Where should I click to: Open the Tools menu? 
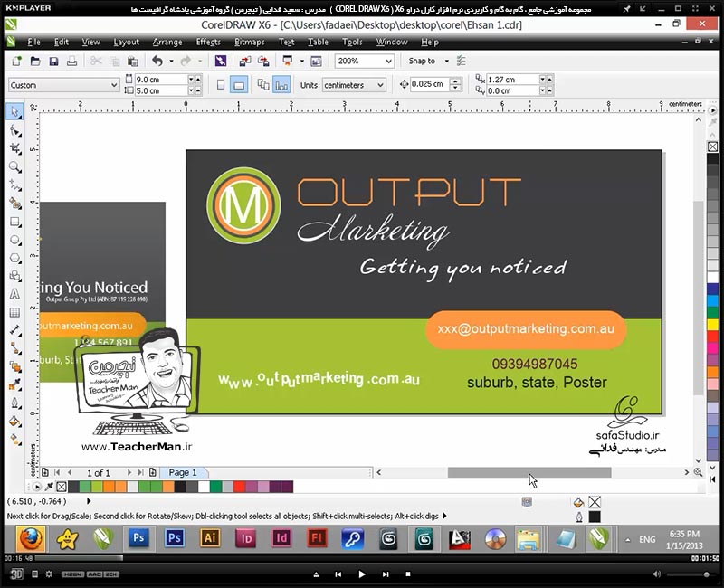(352, 42)
